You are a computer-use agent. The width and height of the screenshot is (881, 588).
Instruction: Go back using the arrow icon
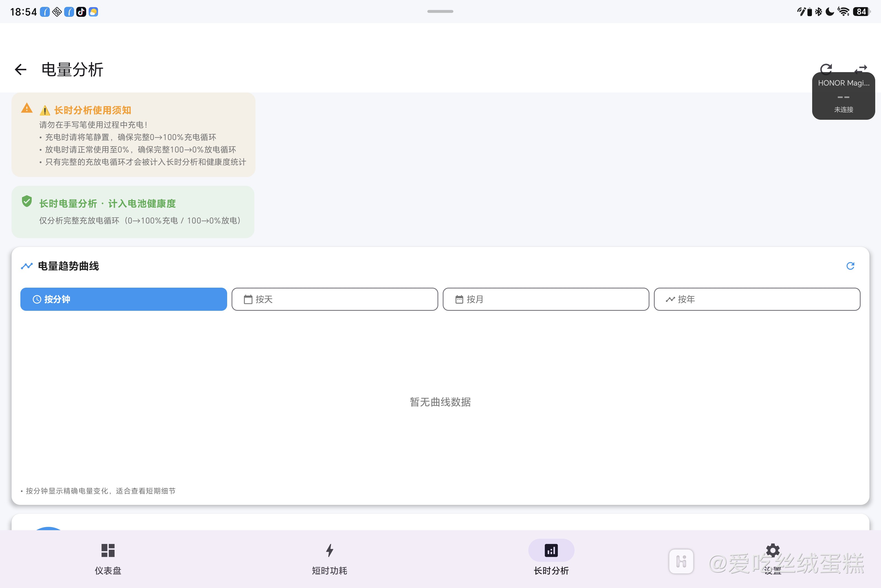coord(21,69)
